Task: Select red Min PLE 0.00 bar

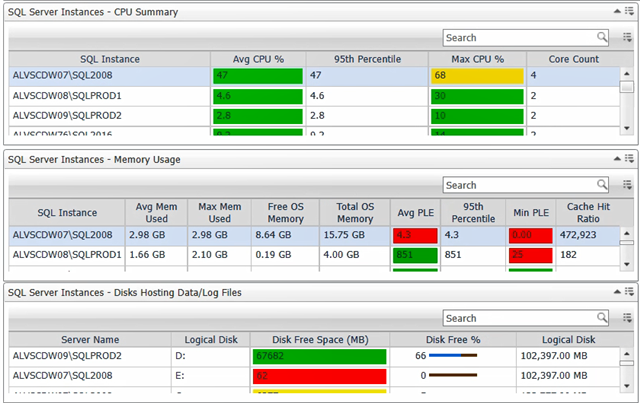Action: click(531, 236)
